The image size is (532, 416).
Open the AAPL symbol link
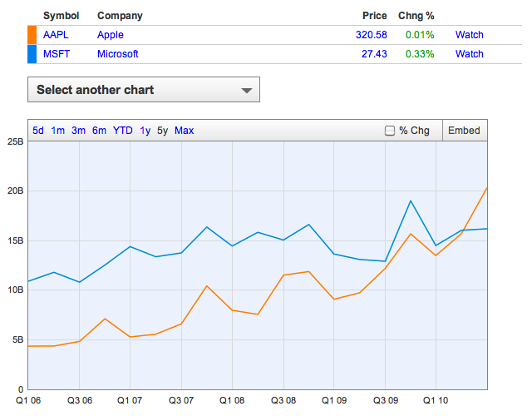click(x=56, y=35)
